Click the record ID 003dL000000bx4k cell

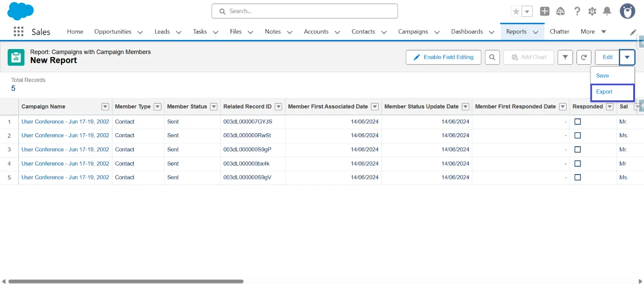tap(253, 163)
